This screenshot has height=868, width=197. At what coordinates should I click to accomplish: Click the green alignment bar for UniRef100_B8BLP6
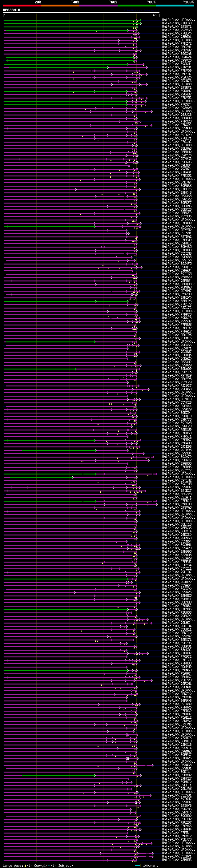tap(66, 301)
